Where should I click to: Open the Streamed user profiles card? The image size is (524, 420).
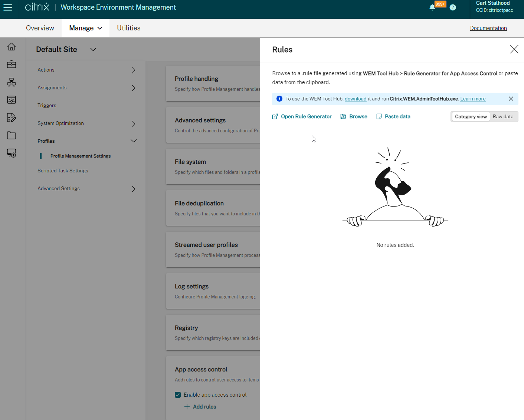(213, 249)
